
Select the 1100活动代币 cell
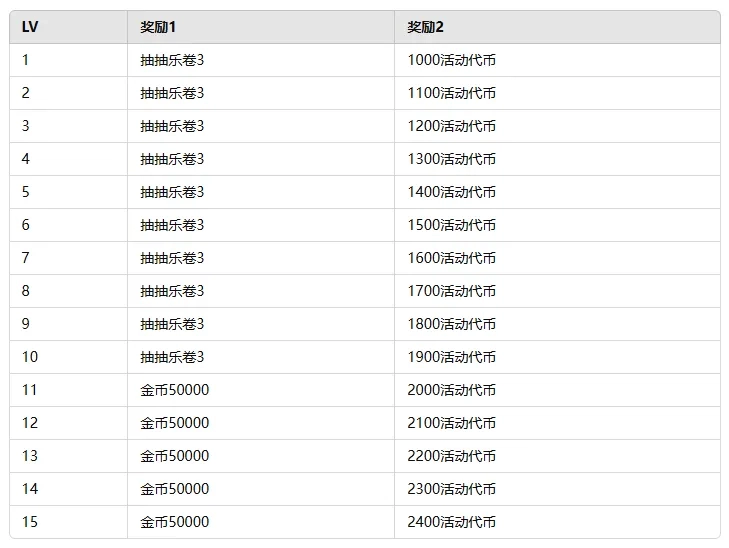(451, 93)
